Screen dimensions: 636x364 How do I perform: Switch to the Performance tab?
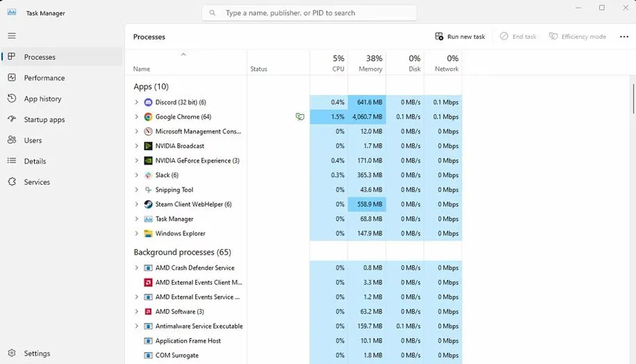[x=44, y=78]
